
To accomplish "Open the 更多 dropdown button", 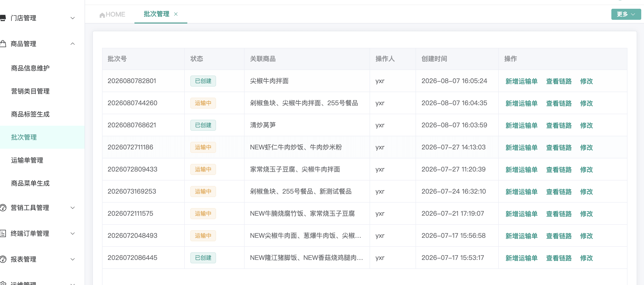I will pyautogui.click(x=626, y=14).
